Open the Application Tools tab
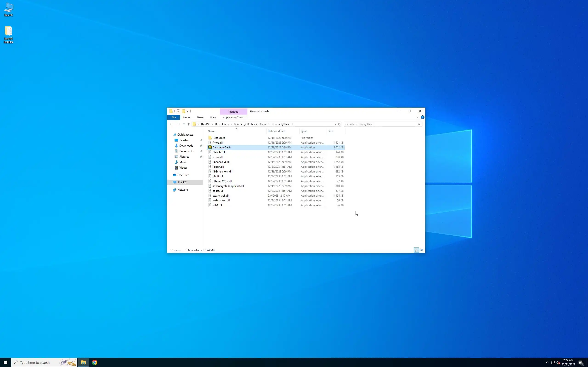Screen dimensions: 588x367 233,117
